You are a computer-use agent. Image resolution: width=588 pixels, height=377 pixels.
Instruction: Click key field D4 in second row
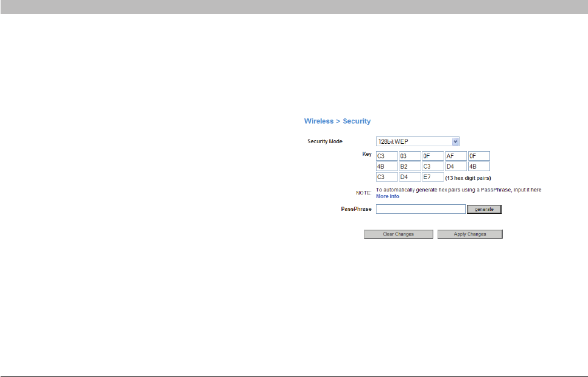(x=456, y=166)
